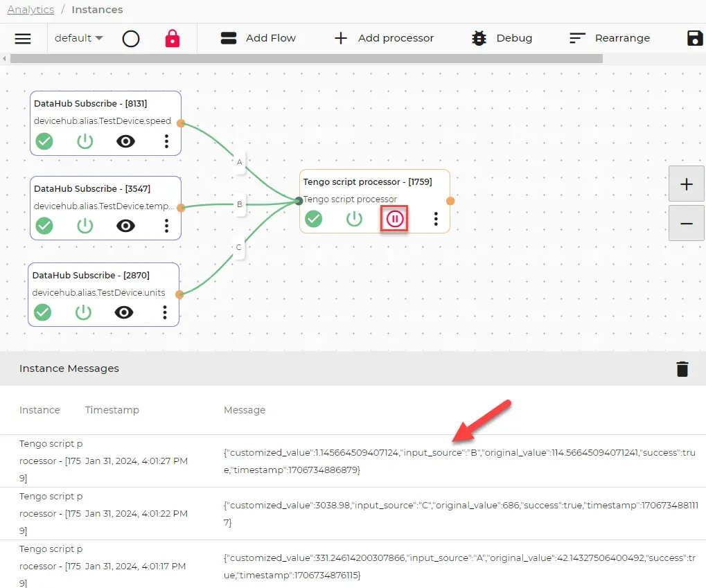
Task: Click the circle status icon in toolbar
Action: click(130, 39)
